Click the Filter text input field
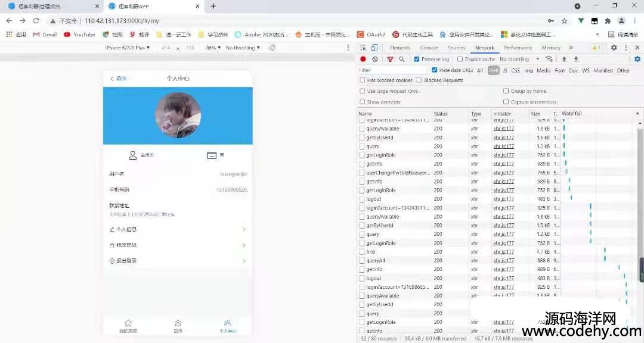This screenshot has width=644, height=343. click(x=392, y=70)
